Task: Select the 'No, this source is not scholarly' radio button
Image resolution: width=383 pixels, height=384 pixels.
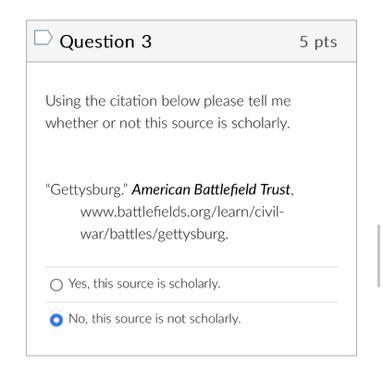Action: tap(56, 320)
